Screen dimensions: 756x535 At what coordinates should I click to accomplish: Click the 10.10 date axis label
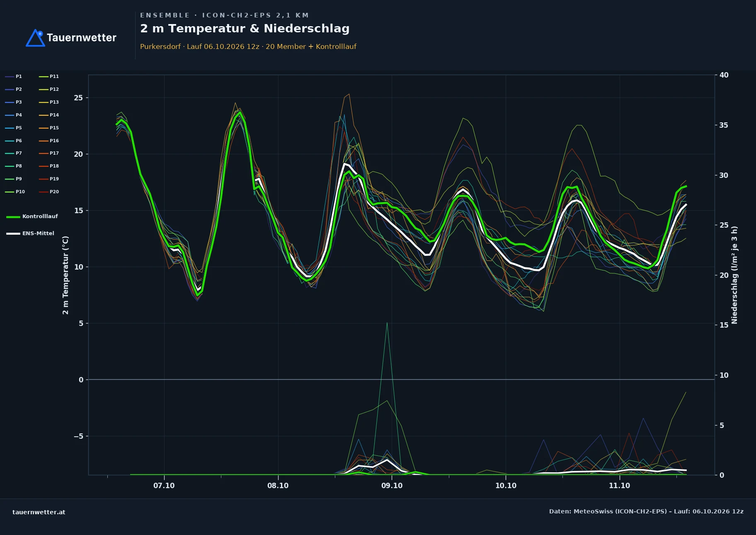506,486
